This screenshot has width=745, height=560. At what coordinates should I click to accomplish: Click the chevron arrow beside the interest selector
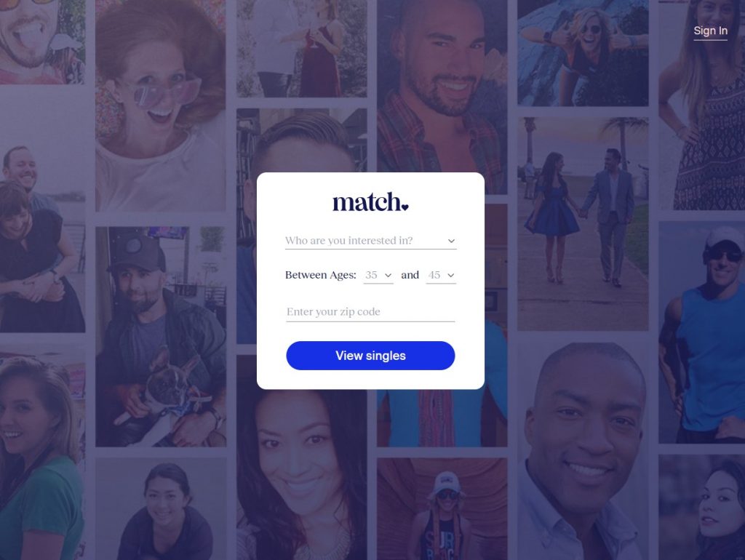[x=451, y=241]
